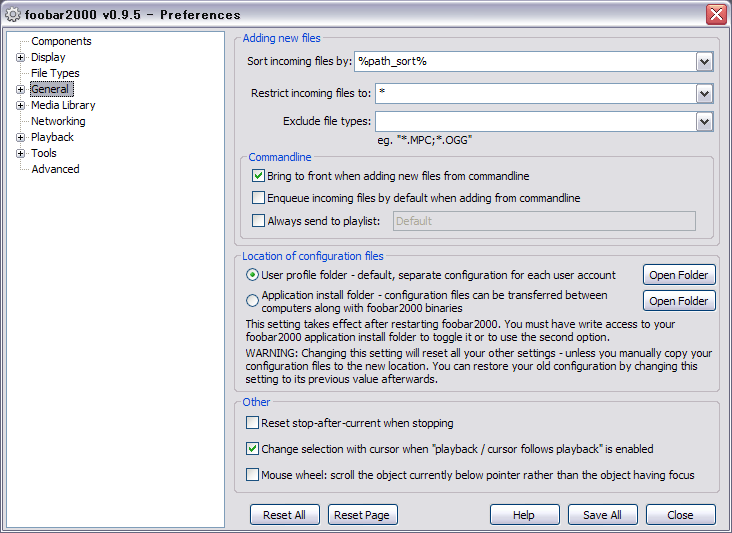Open the Advanced preferences page
This screenshot has height=533, width=732.
55,169
